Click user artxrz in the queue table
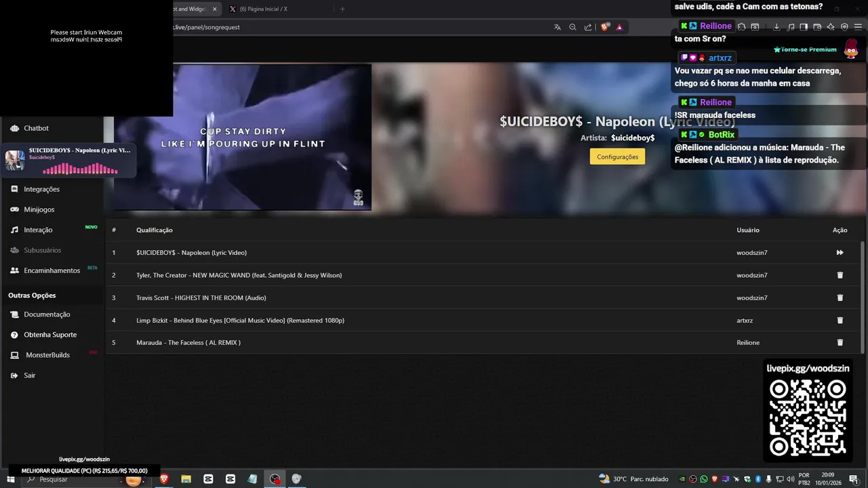This screenshot has width=868, height=488. pos(745,320)
